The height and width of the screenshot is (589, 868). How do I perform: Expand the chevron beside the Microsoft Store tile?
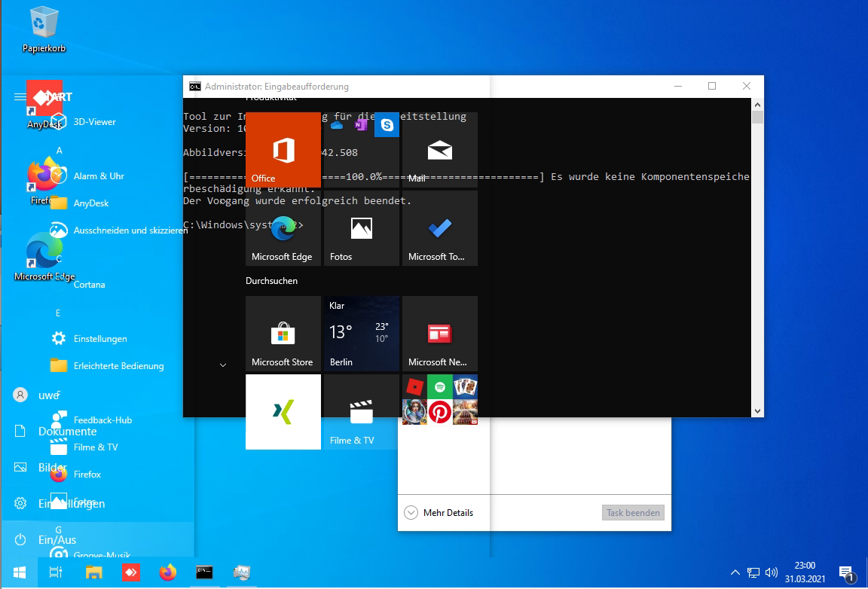(x=223, y=365)
